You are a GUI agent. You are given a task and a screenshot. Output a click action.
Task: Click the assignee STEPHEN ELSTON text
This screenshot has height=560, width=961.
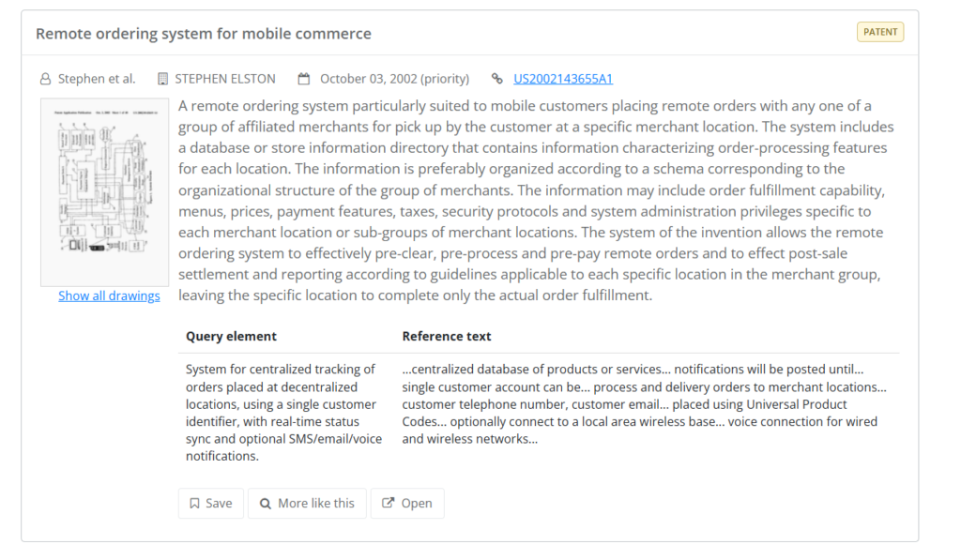point(225,79)
